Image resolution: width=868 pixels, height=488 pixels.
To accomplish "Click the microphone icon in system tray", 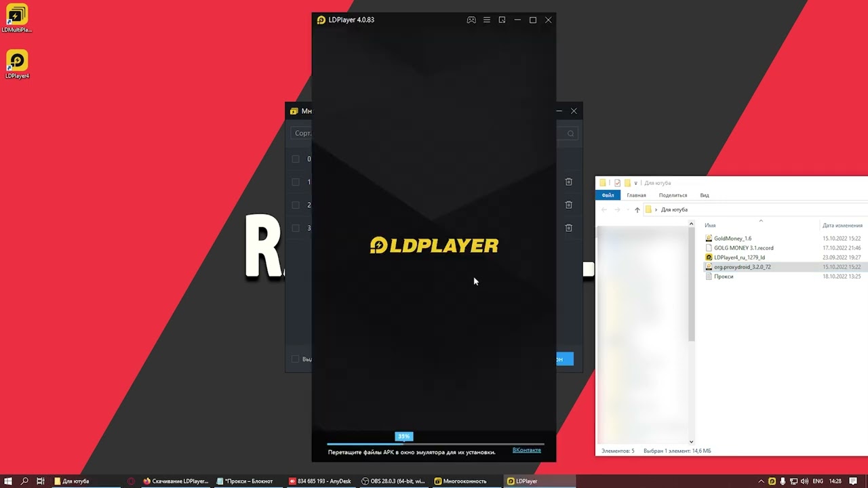I will 782,481.
